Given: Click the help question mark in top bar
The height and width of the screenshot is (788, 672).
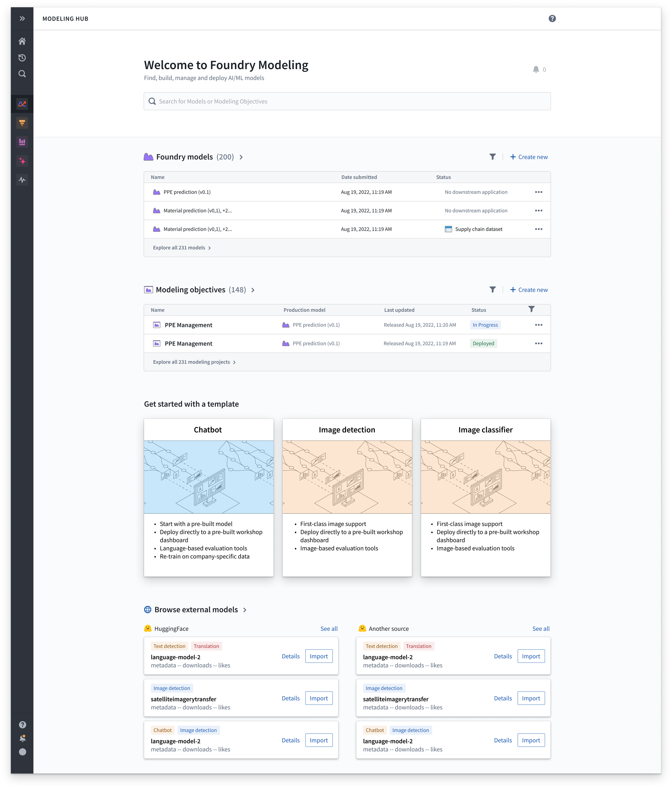Looking at the screenshot, I should (x=552, y=19).
